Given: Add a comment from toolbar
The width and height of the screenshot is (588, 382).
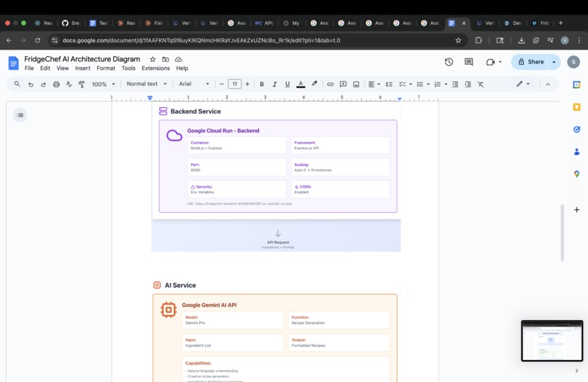Looking at the screenshot, I should click(x=343, y=85).
